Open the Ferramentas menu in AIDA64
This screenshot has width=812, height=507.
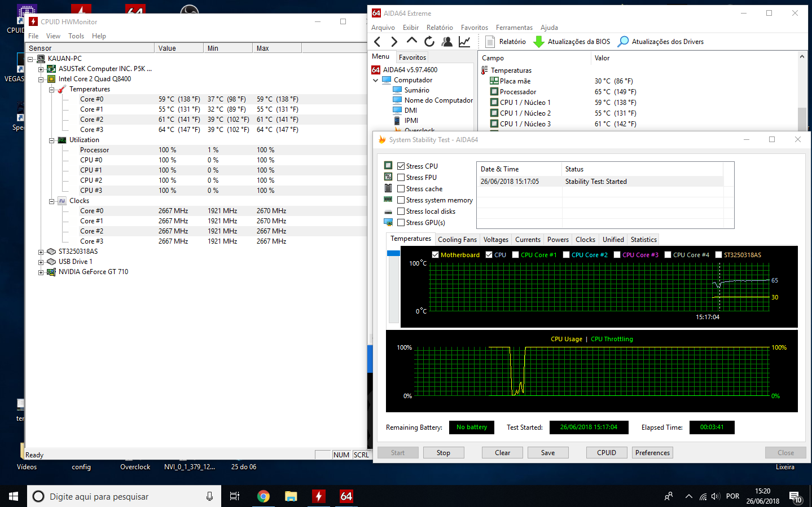click(x=514, y=28)
